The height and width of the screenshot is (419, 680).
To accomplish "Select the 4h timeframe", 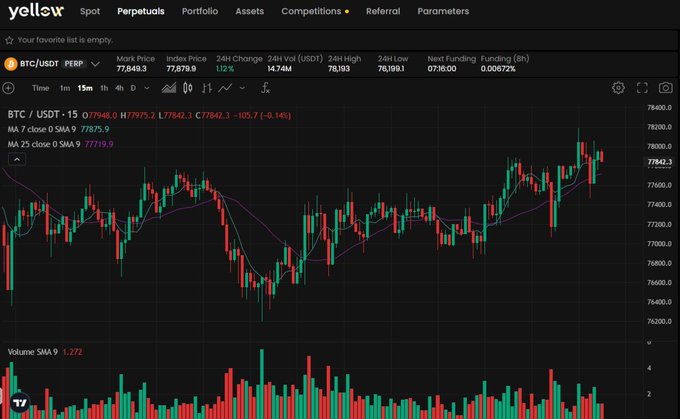I will (x=119, y=88).
